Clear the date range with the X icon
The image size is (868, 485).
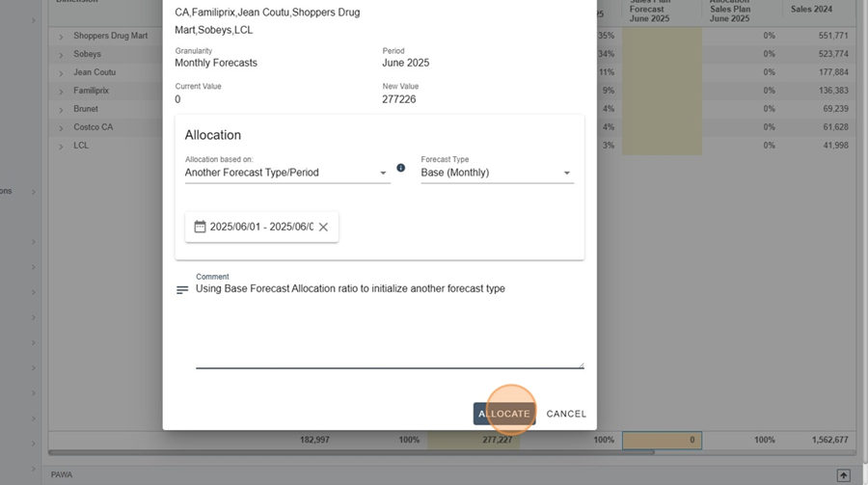pyautogui.click(x=323, y=227)
